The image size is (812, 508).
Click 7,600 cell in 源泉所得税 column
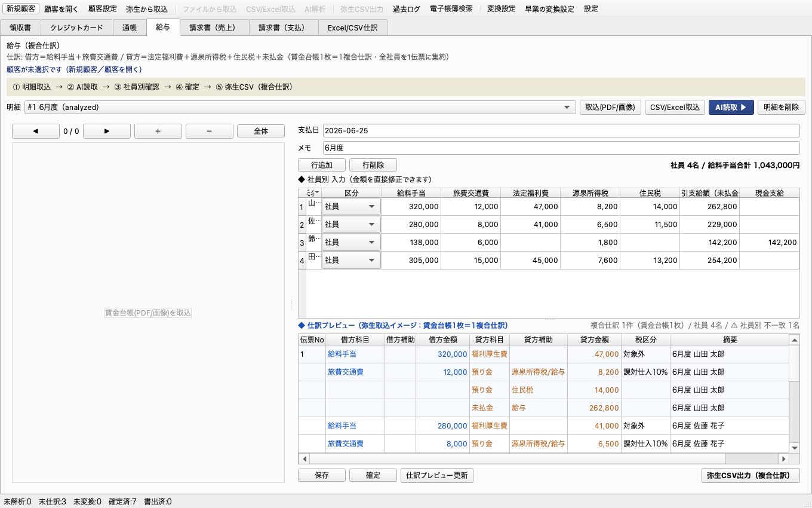[590, 260]
